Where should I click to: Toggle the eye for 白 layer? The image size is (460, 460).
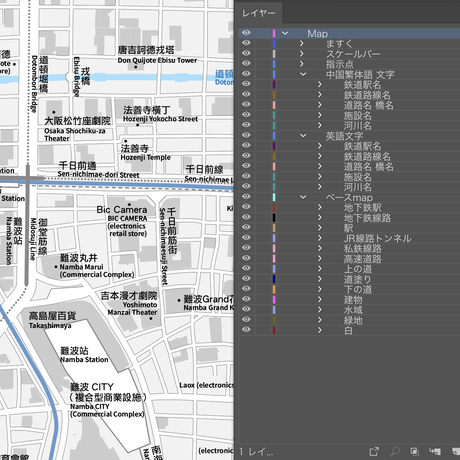(x=246, y=330)
